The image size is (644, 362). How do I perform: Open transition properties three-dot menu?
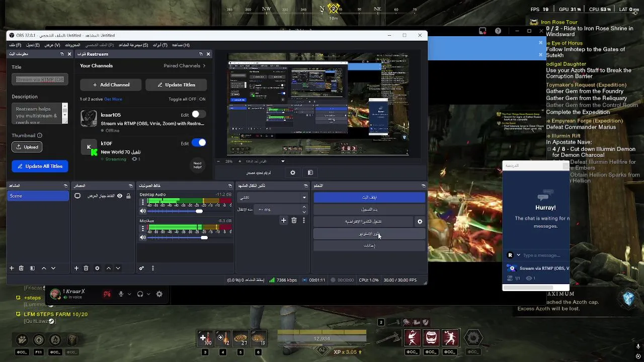(303, 220)
